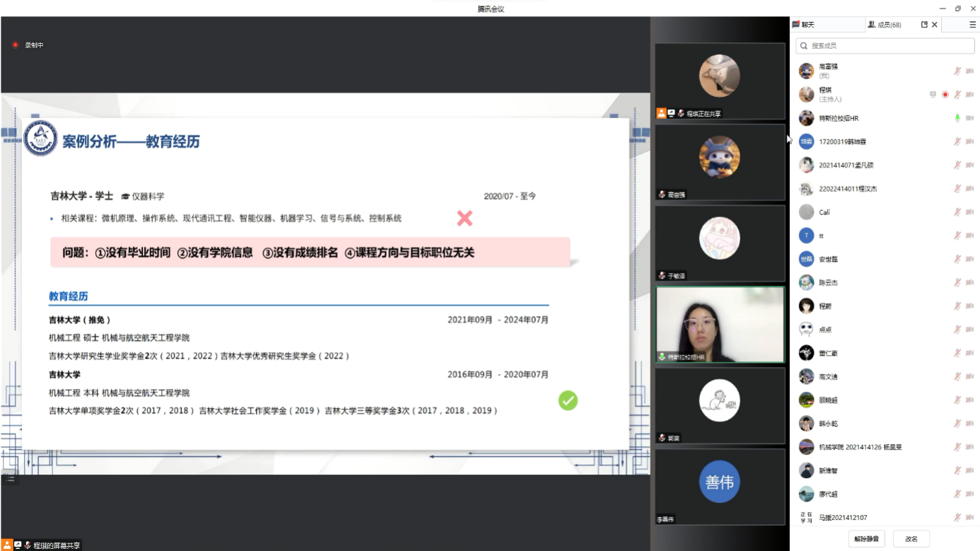Toggle microphone icon for 高富强 in list

tap(957, 71)
